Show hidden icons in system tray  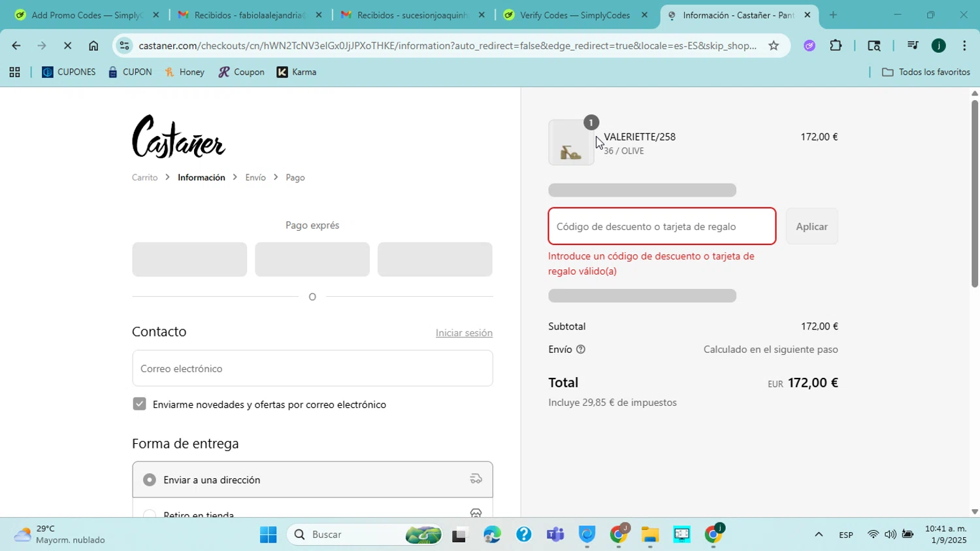(x=818, y=535)
